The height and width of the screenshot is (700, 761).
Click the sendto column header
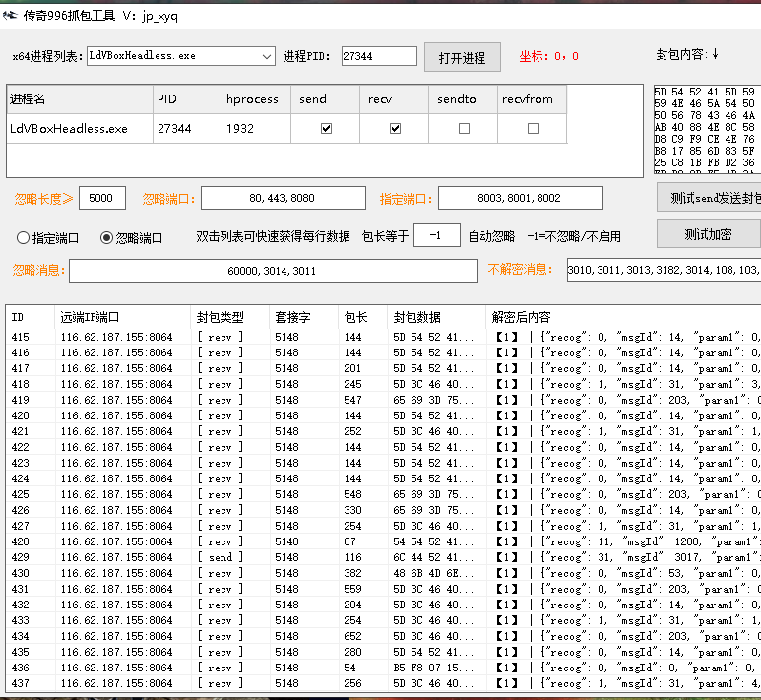pyautogui.click(x=463, y=99)
